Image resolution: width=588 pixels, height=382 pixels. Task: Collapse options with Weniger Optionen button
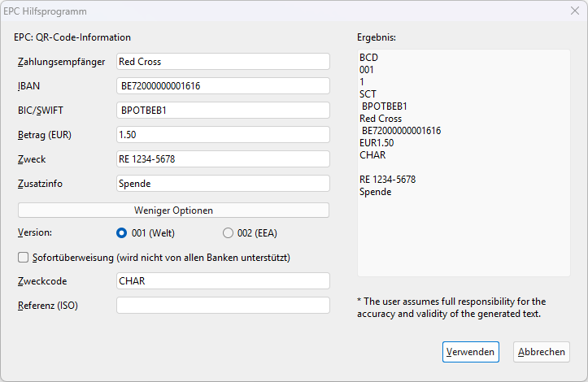pos(173,211)
